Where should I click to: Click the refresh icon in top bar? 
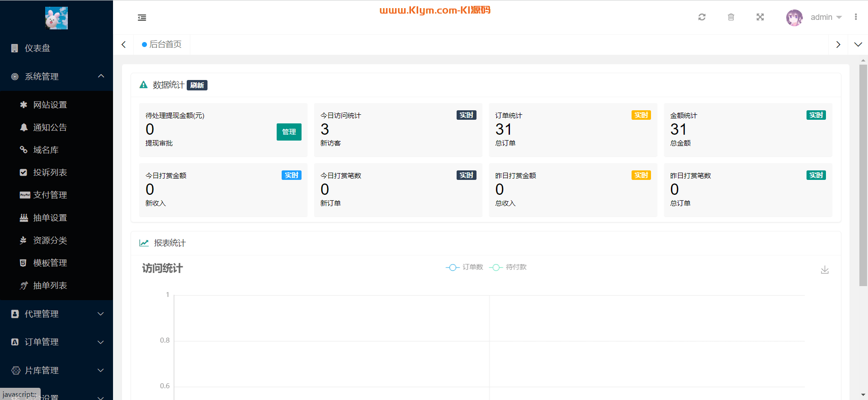[702, 17]
